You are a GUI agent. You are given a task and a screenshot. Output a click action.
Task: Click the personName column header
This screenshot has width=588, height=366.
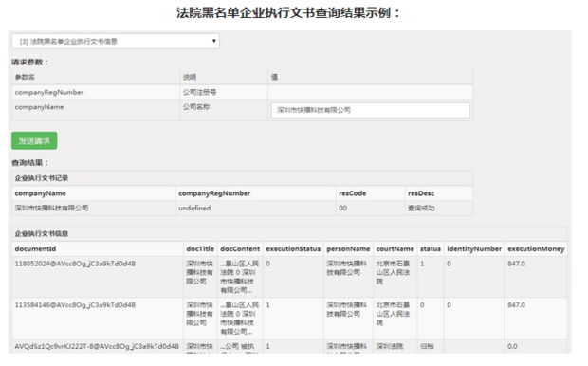coord(348,249)
